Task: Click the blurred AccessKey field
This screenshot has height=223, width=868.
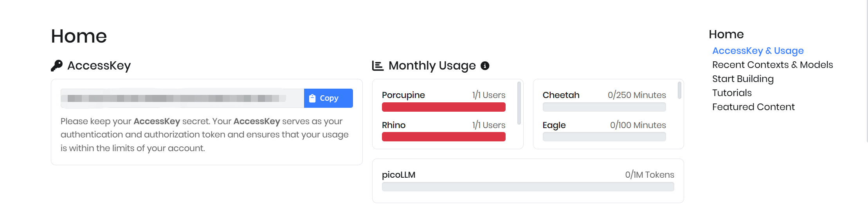Action: coord(182,98)
